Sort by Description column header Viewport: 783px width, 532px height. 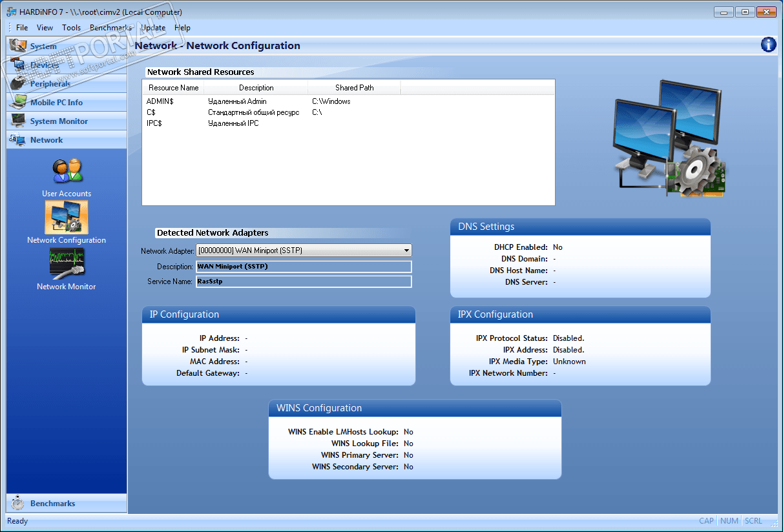click(x=256, y=88)
